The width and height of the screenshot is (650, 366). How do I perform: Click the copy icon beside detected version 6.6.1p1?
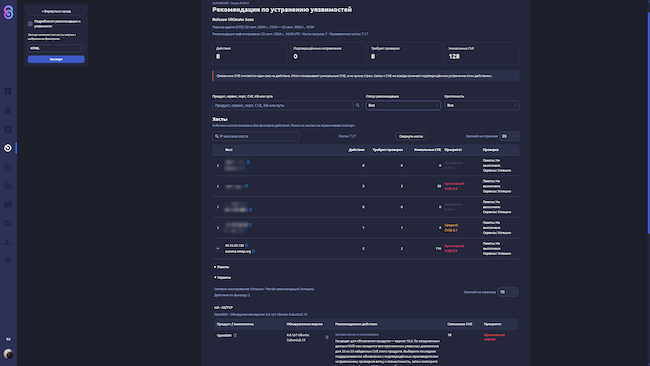[327, 337]
